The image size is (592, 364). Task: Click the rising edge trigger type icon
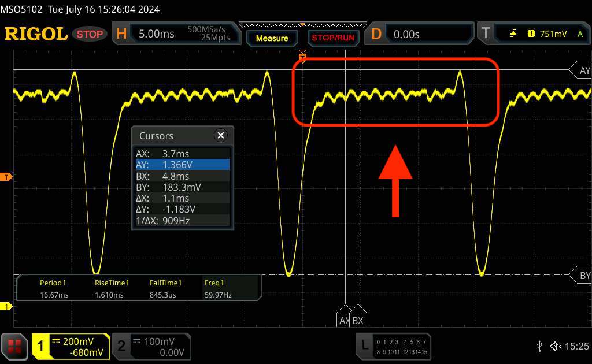pos(513,34)
